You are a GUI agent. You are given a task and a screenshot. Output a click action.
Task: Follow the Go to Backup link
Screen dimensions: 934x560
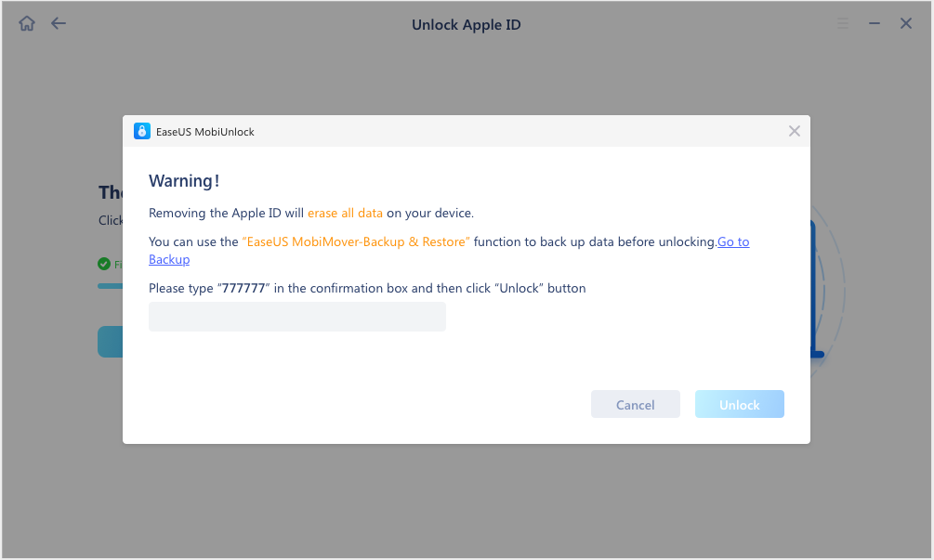[733, 241]
